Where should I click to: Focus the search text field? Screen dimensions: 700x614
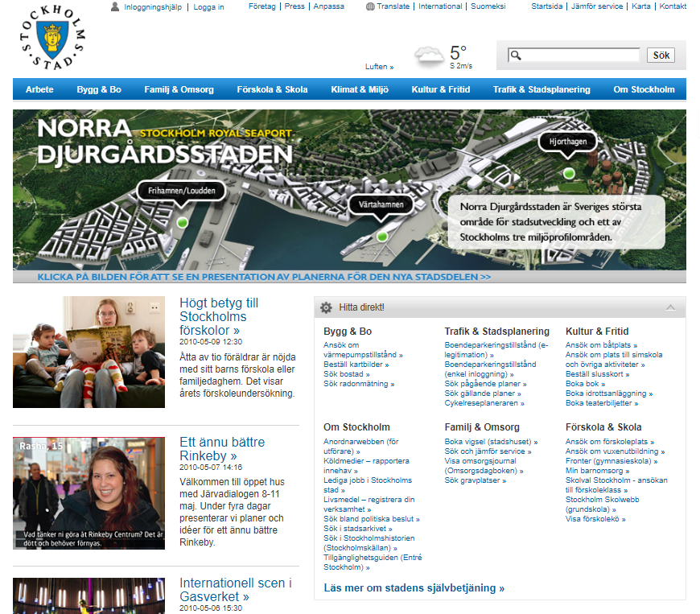tap(574, 55)
